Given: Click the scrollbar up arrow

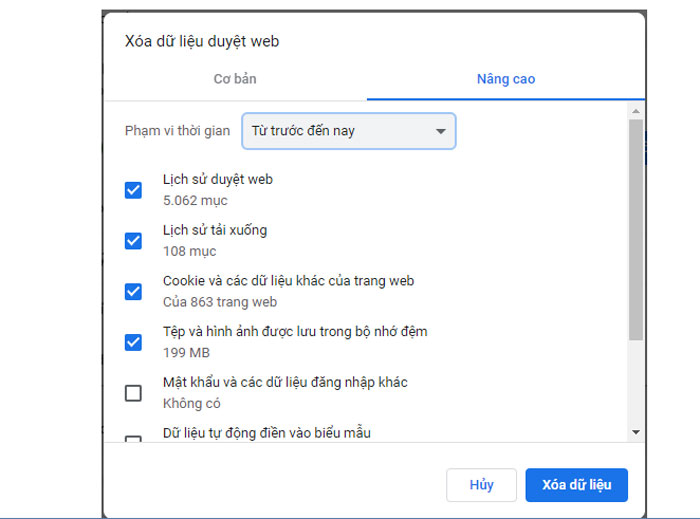Looking at the screenshot, I should pyautogui.click(x=635, y=109).
